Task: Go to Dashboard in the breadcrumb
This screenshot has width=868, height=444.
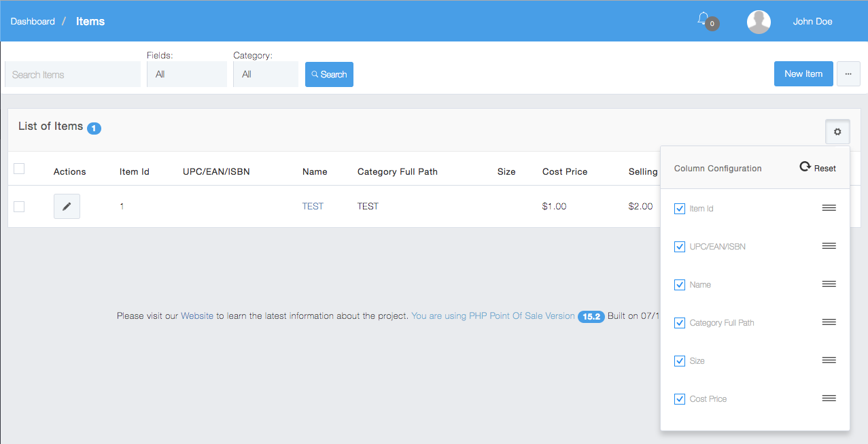Action: pos(33,22)
